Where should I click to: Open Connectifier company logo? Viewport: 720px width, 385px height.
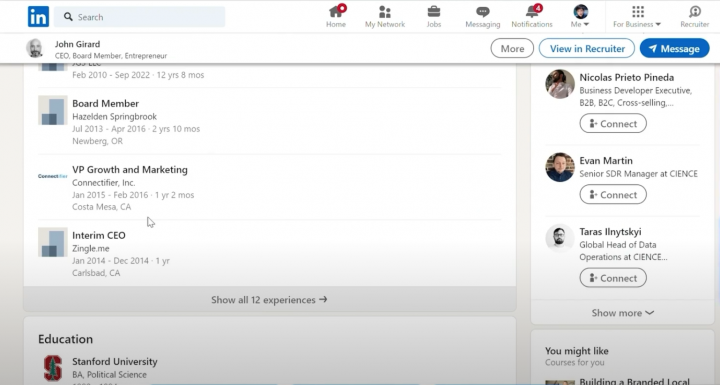53,176
